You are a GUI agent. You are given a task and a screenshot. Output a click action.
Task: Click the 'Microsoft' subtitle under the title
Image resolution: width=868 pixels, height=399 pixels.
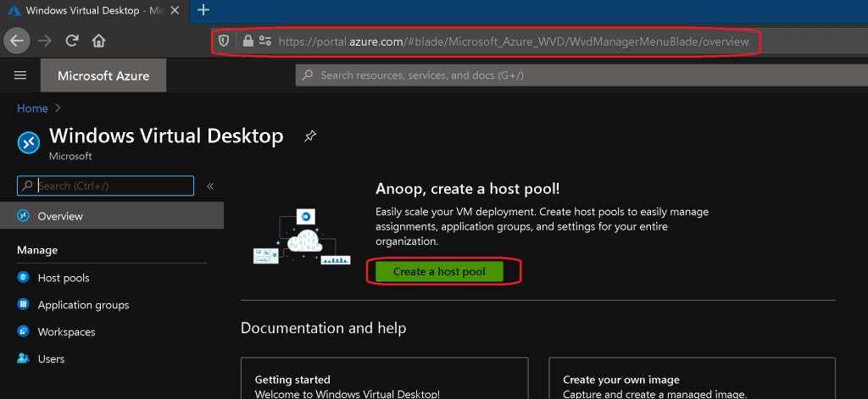click(70, 157)
